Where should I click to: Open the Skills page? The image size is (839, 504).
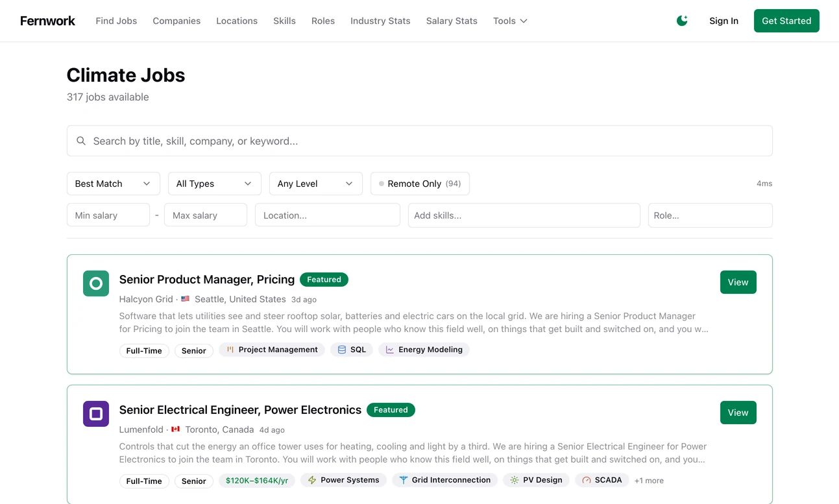click(x=284, y=21)
